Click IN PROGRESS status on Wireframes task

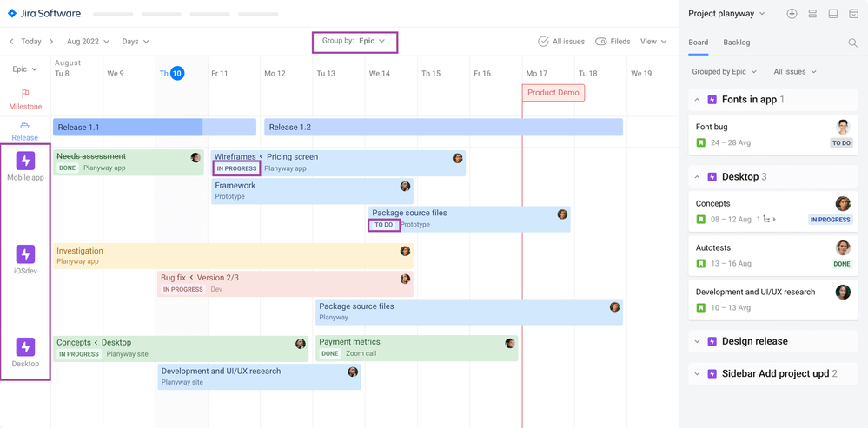236,168
